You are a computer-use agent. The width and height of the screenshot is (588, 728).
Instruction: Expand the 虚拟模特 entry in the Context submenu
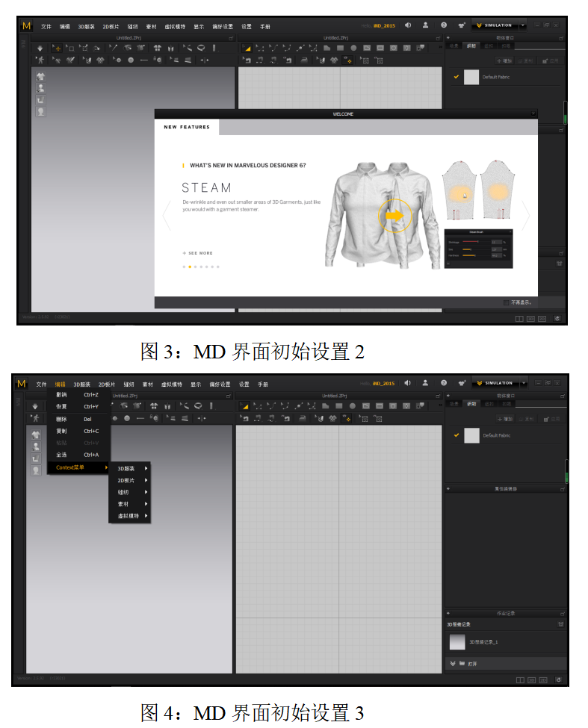129,515
